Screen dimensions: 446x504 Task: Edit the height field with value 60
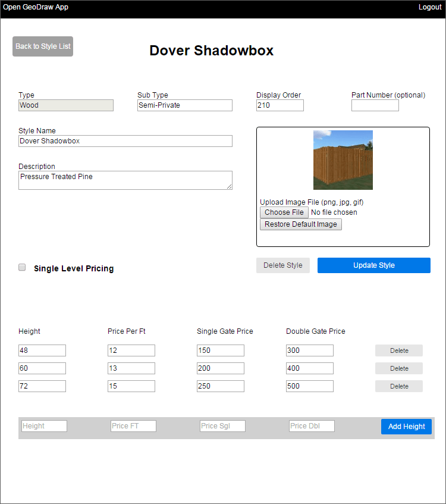click(42, 368)
